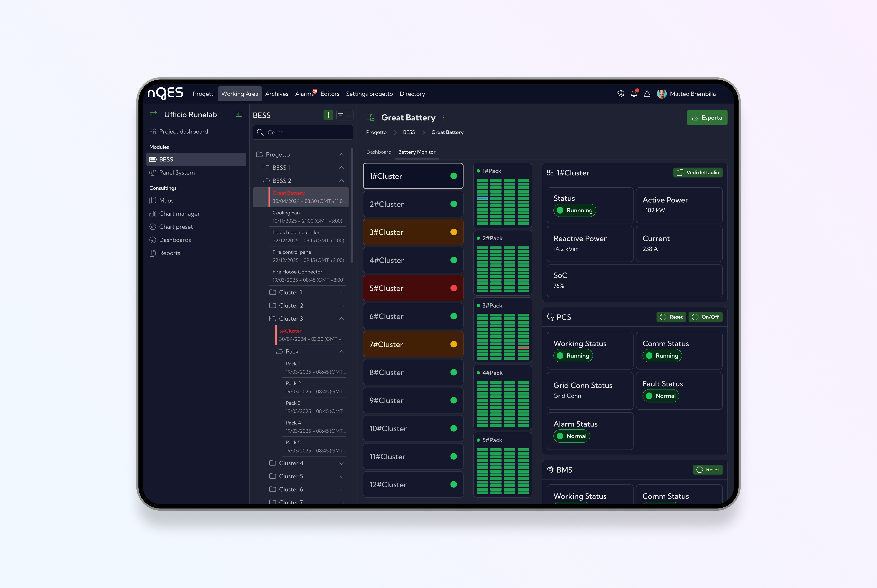Click the PCS plug icon

[x=551, y=317]
